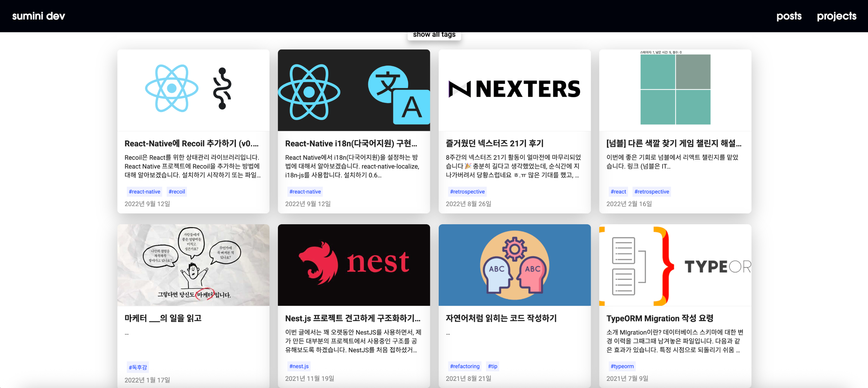Click the ABC heads gear illustration

point(514,265)
